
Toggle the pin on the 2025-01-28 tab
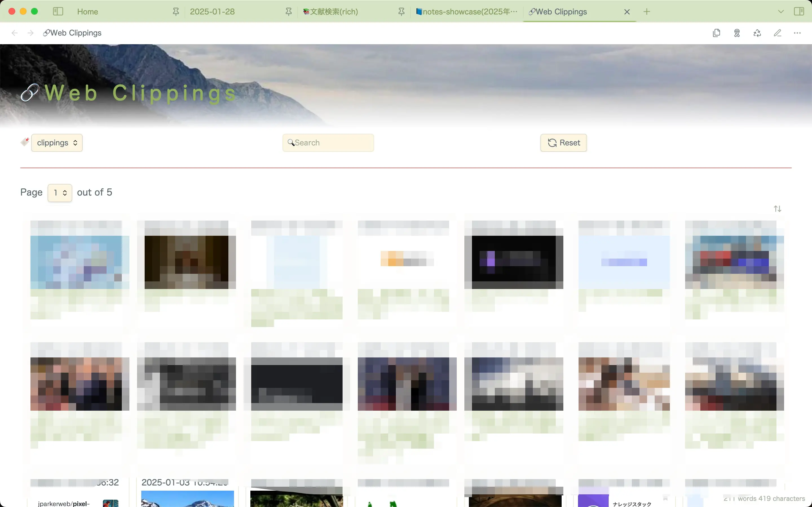[288, 12]
